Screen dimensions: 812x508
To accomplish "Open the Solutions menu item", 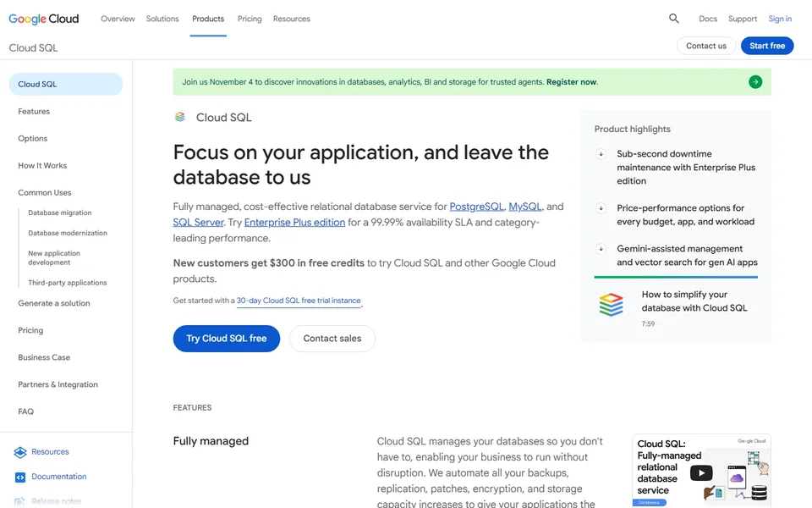I will (x=162, y=19).
